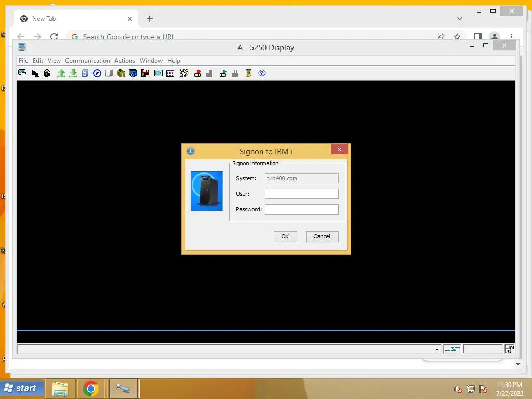Image resolution: width=532 pixels, height=399 pixels.
Task: Toggle Chrome side panel icon
Action: coord(478,37)
